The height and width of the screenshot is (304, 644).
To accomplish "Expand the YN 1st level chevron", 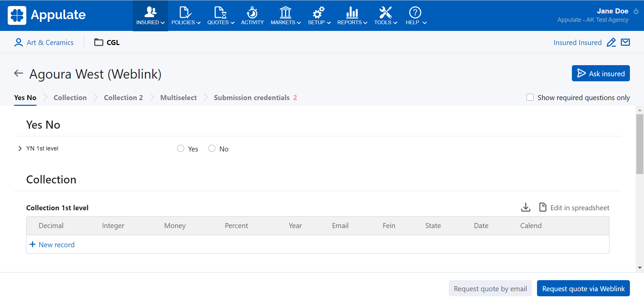I will (20, 148).
